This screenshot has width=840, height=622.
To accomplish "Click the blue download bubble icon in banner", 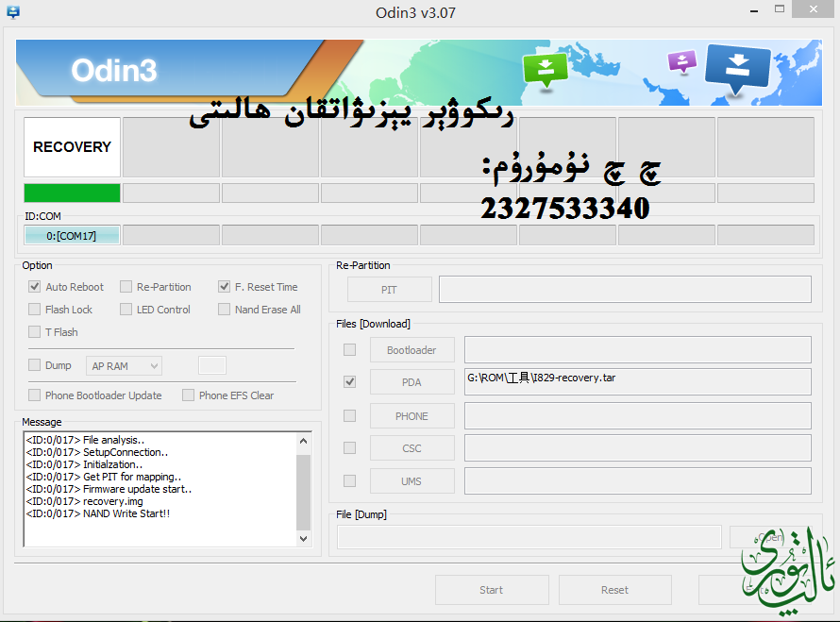I will click(737, 68).
